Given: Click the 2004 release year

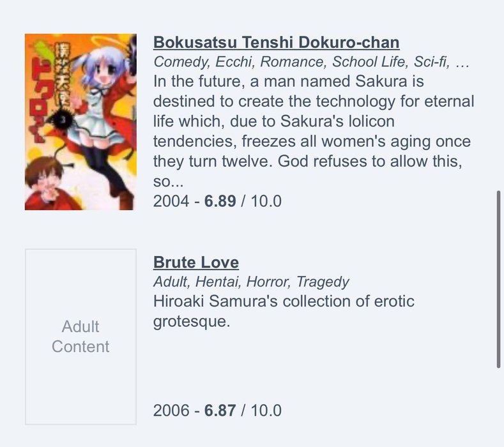Looking at the screenshot, I should (x=171, y=201).
